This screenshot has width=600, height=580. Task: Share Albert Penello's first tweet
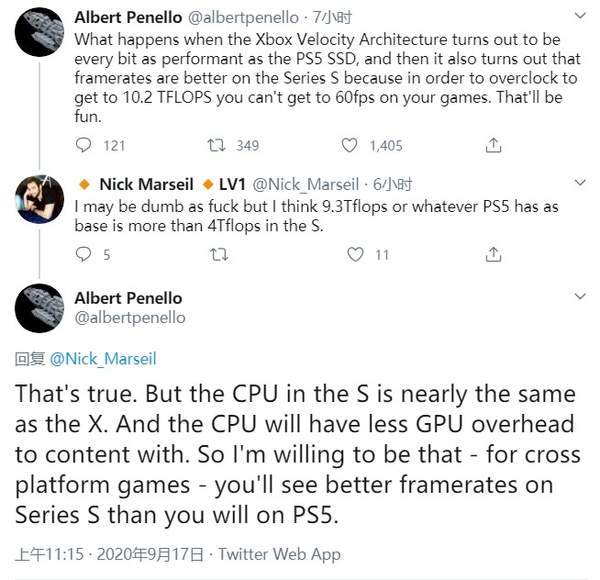point(492,146)
